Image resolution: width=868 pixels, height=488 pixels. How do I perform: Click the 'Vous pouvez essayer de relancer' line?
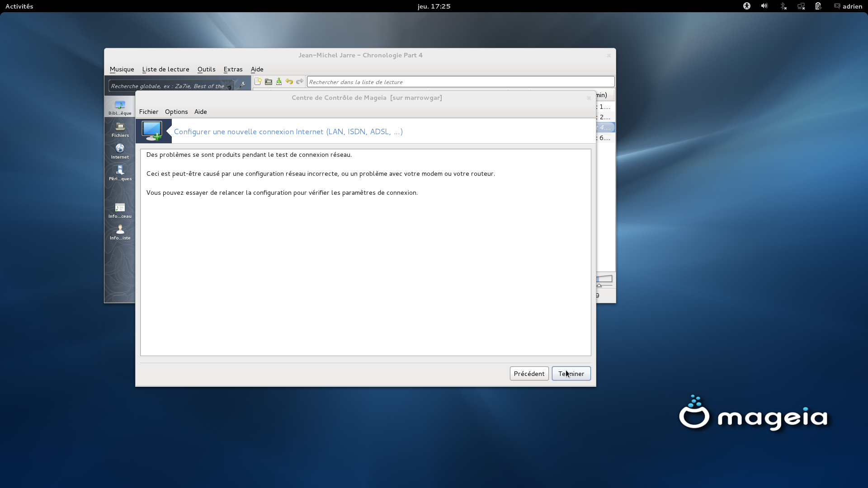(282, 192)
